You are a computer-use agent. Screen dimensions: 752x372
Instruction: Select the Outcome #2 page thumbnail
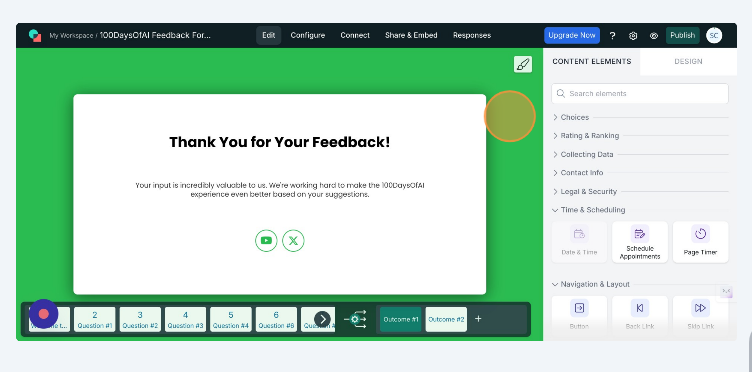[x=446, y=319]
